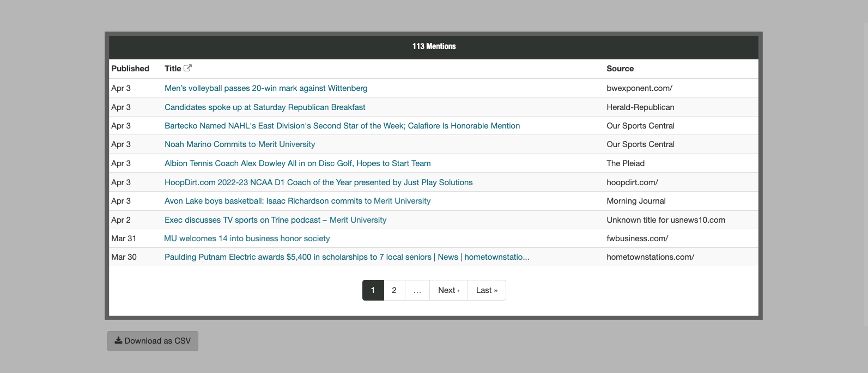The height and width of the screenshot is (373, 868).
Task: Select source 'hometownstations.com/'
Action: pyautogui.click(x=651, y=257)
